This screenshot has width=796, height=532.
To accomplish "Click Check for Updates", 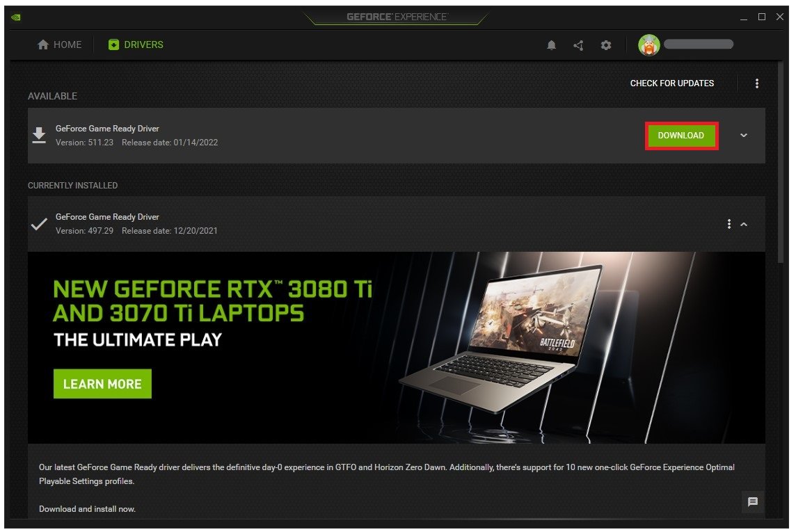I will click(671, 83).
